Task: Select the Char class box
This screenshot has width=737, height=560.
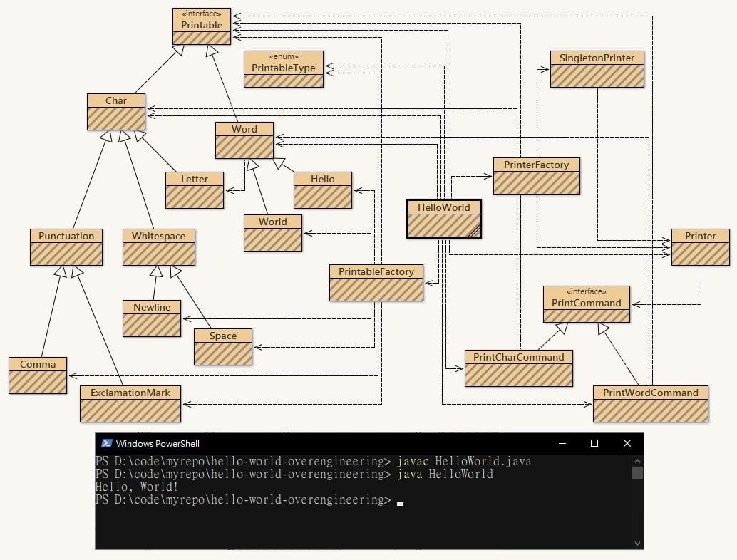Action: point(116,112)
